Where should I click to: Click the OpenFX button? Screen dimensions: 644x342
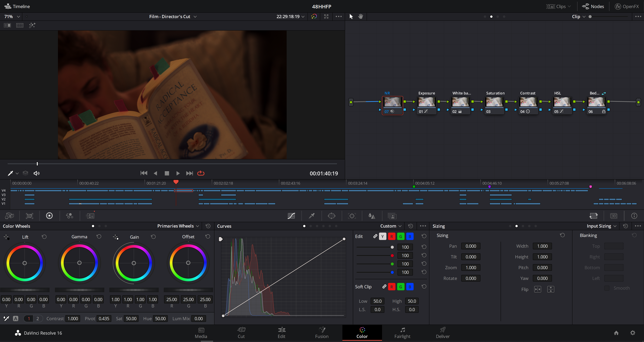coord(627,7)
